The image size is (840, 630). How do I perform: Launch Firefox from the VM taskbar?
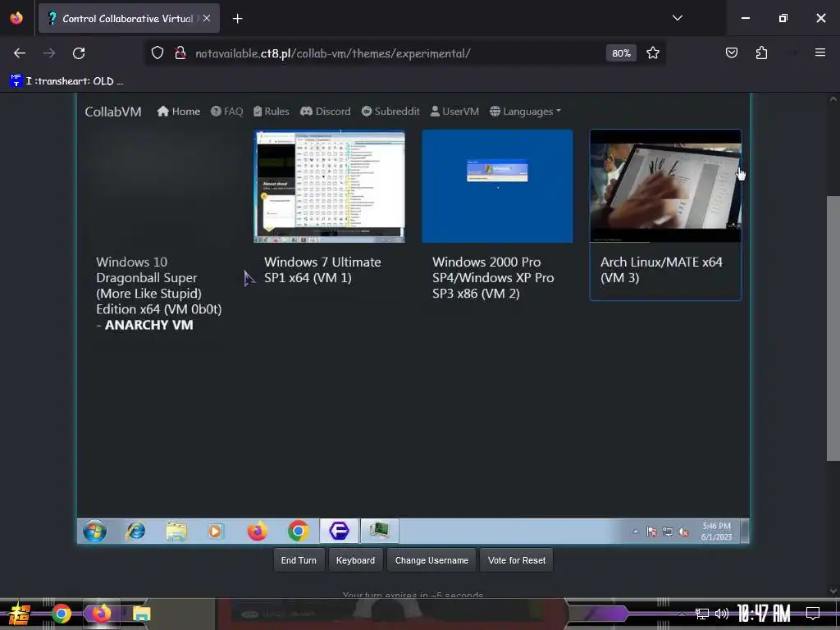tap(257, 531)
